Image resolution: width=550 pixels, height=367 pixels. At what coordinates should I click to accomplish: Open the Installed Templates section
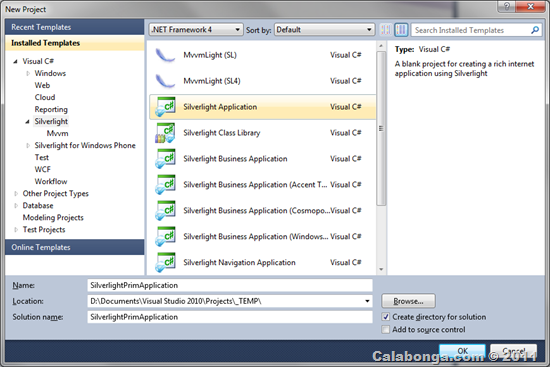74,43
